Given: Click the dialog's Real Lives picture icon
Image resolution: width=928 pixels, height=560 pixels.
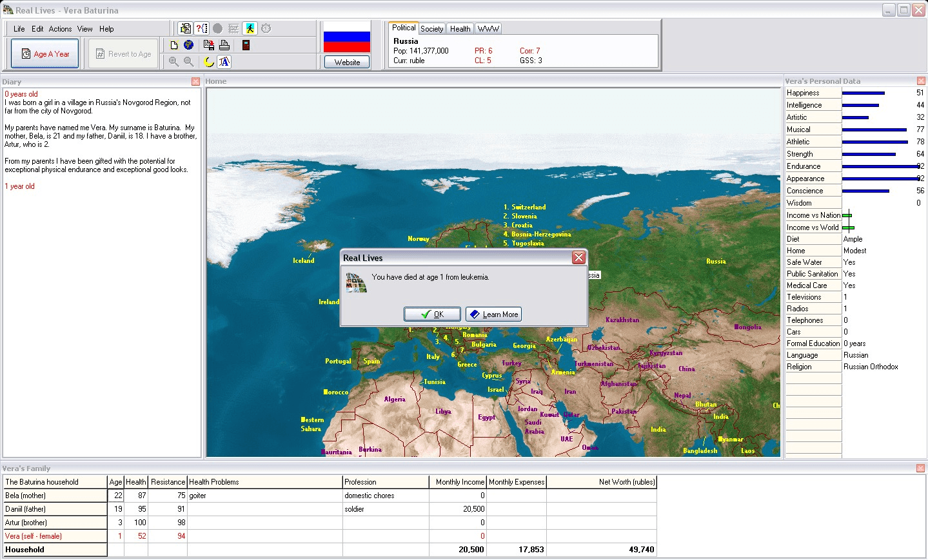Looking at the screenshot, I should pyautogui.click(x=356, y=282).
